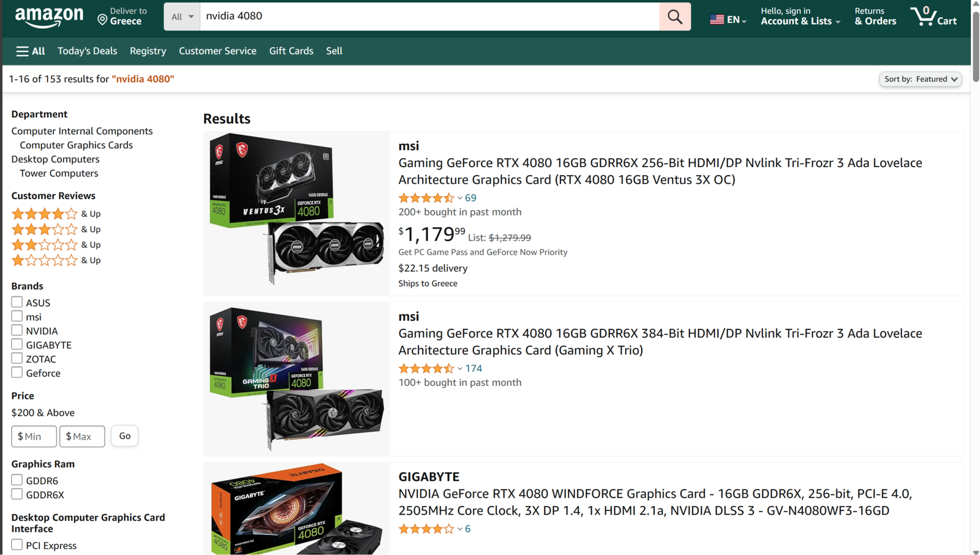Open the Sort by Featured dropdown
This screenshot has height=555, width=980.
point(920,79)
